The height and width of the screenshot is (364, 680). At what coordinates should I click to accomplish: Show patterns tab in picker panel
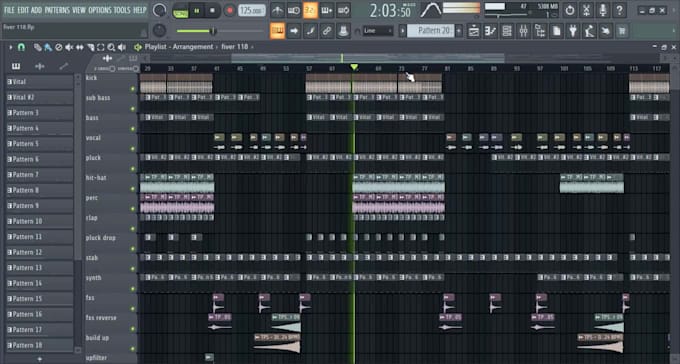(16, 66)
